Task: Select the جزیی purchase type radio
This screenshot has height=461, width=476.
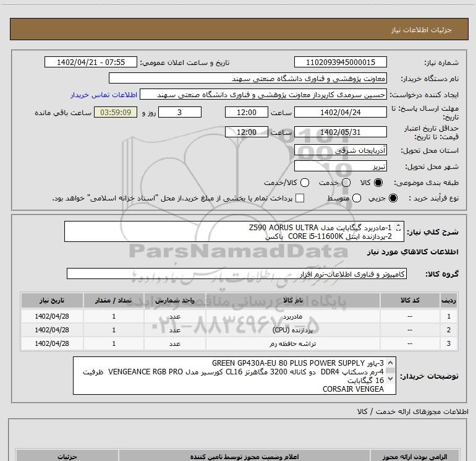Action: (393, 199)
